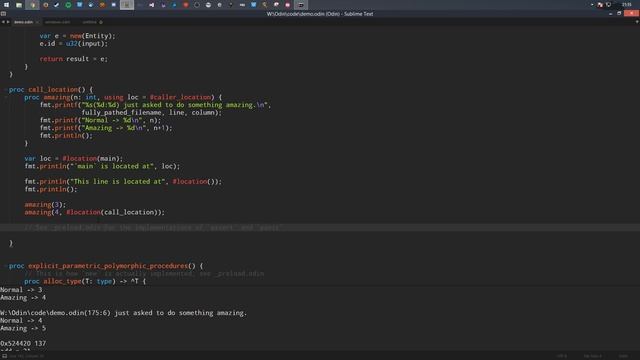Click the line and column indicator
Screen dimensions: 640x360
[27, 356]
